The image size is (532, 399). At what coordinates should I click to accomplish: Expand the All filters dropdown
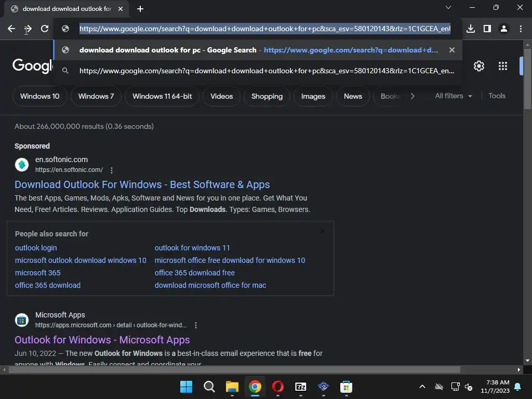click(453, 96)
